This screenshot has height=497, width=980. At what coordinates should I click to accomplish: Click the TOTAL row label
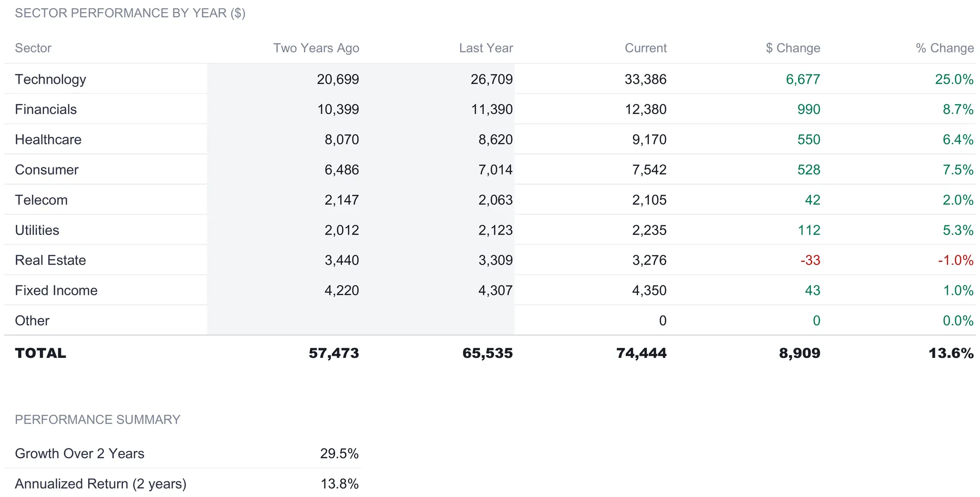pos(40,353)
